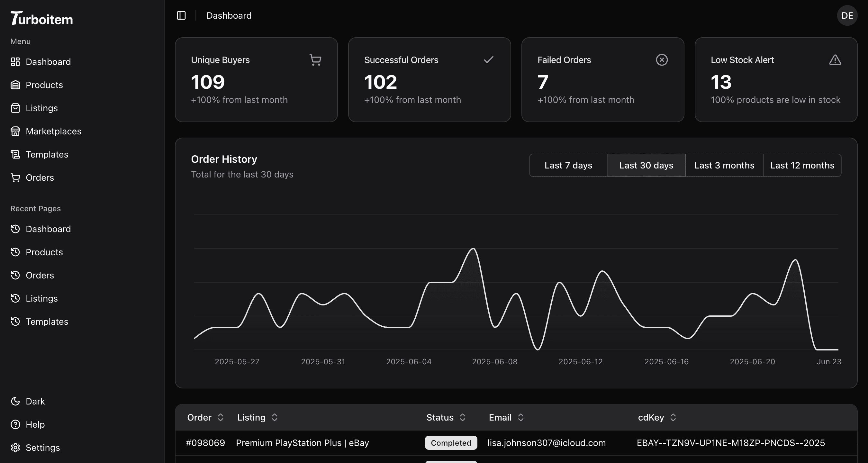Viewport: 868px width, 463px height.
Task: Open Settings from the sidebar
Action: pyautogui.click(x=43, y=448)
